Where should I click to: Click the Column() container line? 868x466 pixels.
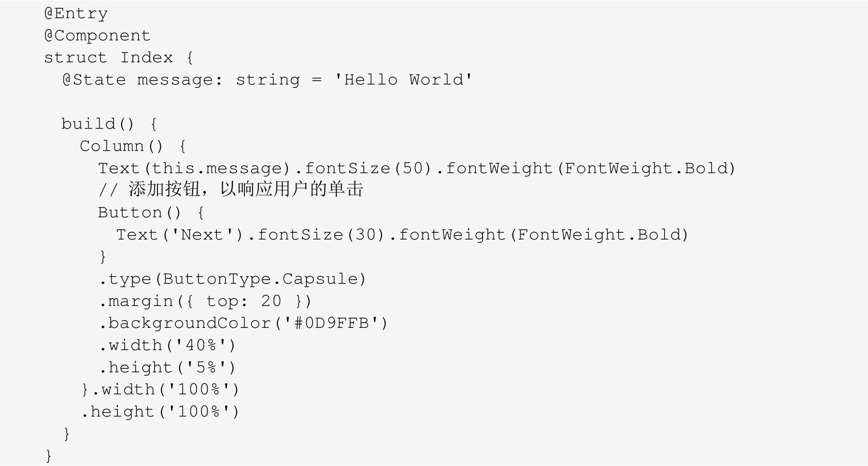click(x=133, y=146)
